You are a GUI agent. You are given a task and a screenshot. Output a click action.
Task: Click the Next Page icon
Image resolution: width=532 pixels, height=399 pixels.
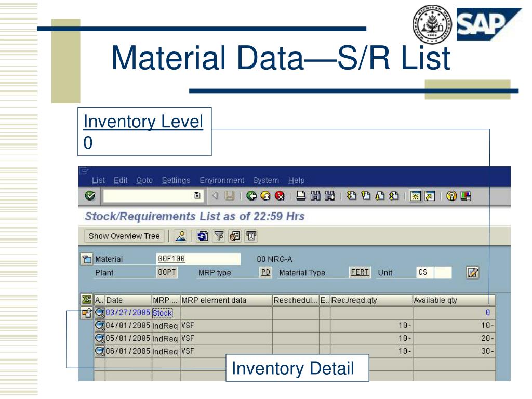click(x=380, y=196)
